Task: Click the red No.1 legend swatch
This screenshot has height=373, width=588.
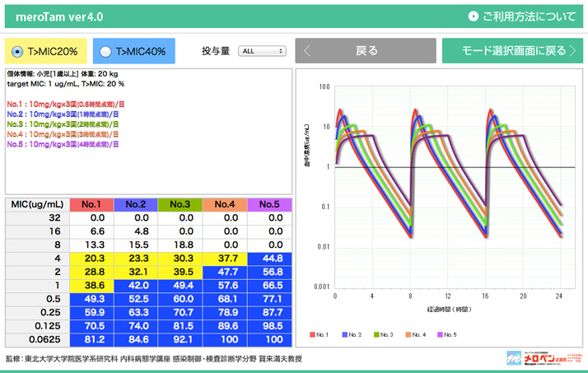Action: coord(314,334)
